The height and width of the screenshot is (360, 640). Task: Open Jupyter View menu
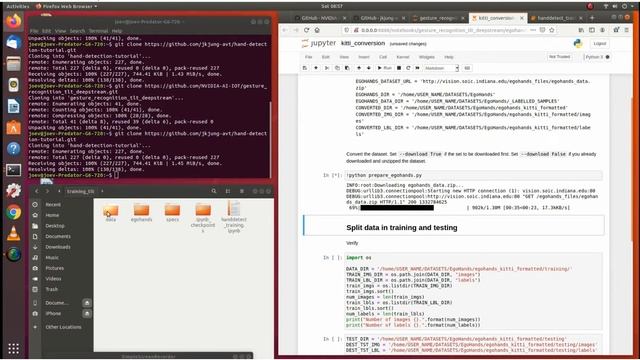(344, 57)
